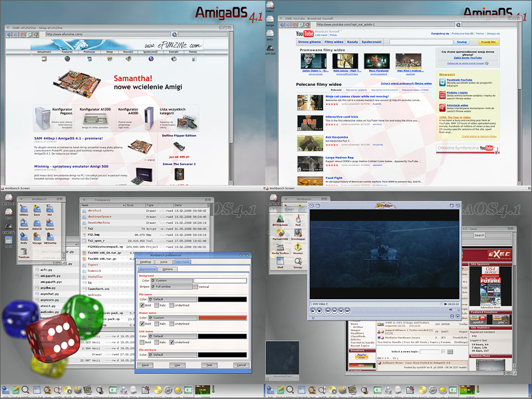The image size is (532, 399).
Task: Open the Storage drawer icon
Action: (x=37, y=239)
